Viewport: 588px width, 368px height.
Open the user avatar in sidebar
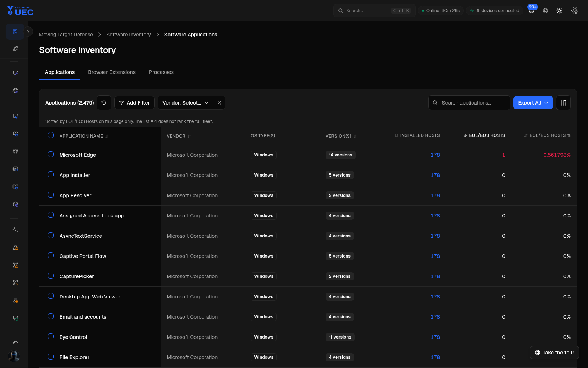[x=14, y=356]
